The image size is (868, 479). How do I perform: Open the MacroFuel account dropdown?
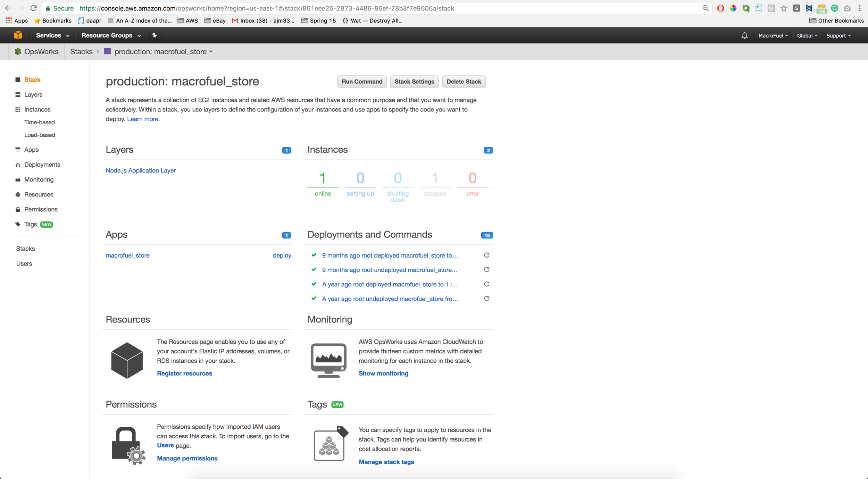pyautogui.click(x=773, y=35)
